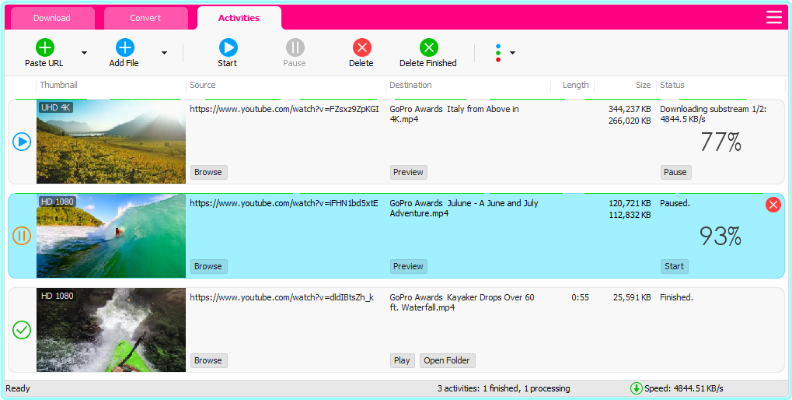Switch to the Download tab
The image size is (792, 400).
coord(52,18)
